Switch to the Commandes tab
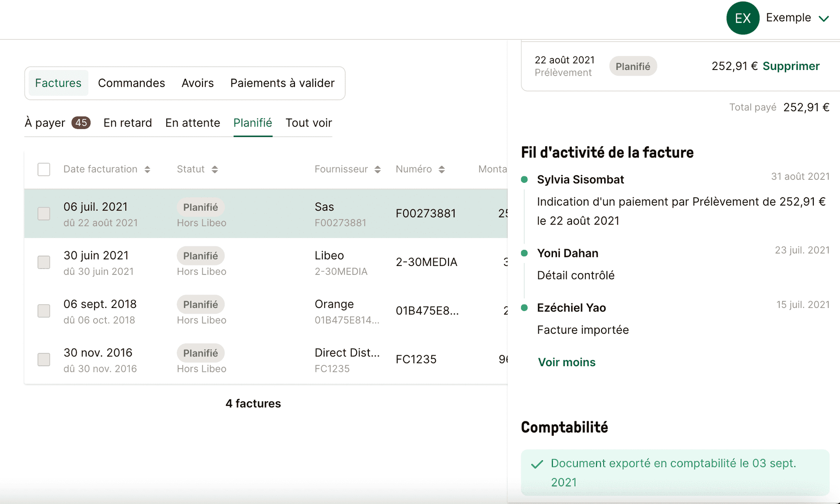The image size is (840, 504). tap(131, 83)
